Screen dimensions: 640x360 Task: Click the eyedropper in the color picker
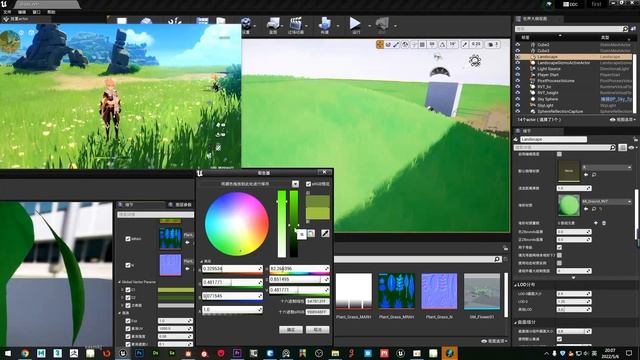[x=325, y=233]
